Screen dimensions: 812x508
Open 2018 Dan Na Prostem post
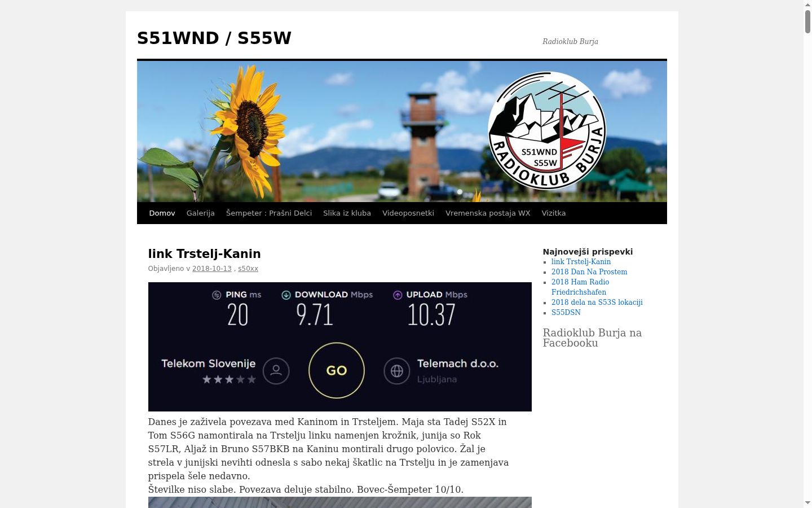point(589,272)
